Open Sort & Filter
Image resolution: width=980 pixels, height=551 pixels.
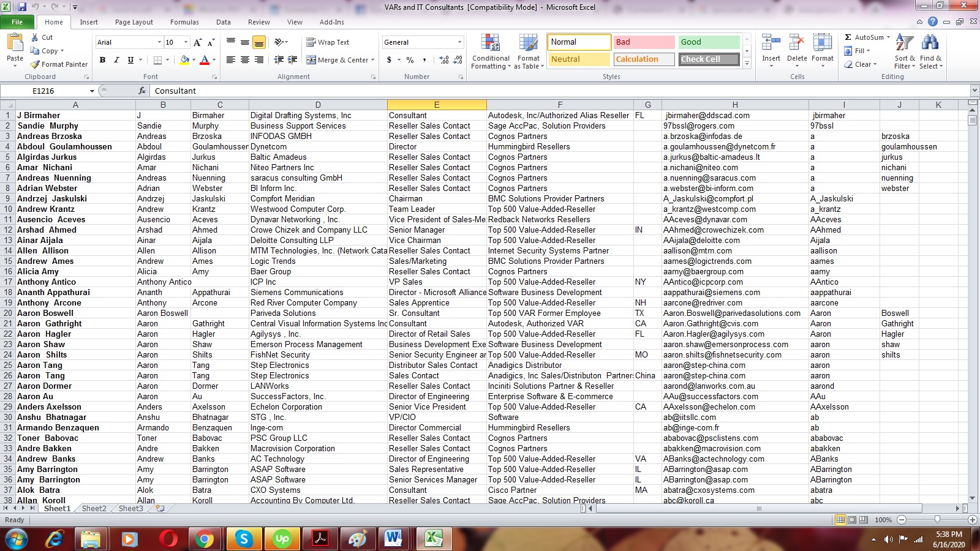pyautogui.click(x=905, y=51)
